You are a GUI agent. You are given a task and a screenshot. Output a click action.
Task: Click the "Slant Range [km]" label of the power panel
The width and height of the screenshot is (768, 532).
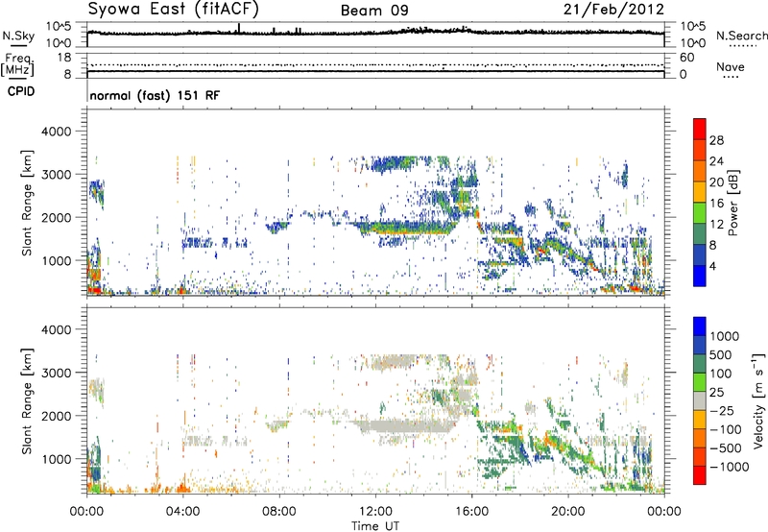(x=27, y=203)
